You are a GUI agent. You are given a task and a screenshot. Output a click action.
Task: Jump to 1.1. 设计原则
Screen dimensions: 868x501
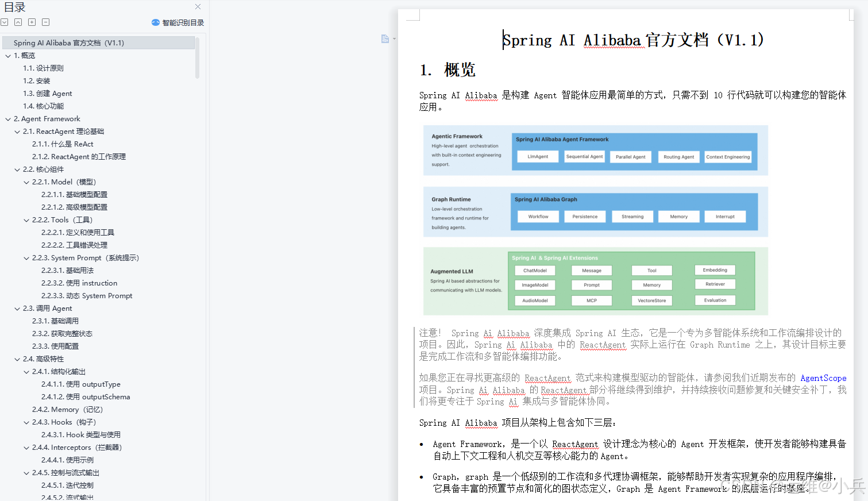pyautogui.click(x=44, y=68)
